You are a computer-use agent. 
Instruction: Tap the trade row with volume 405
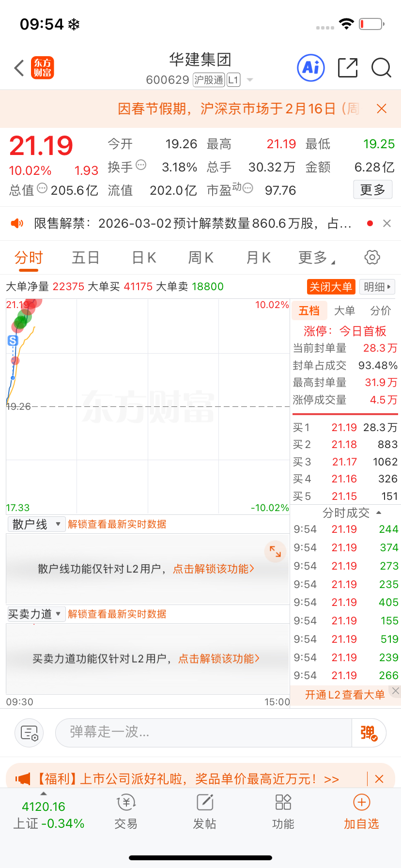click(x=345, y=602)
